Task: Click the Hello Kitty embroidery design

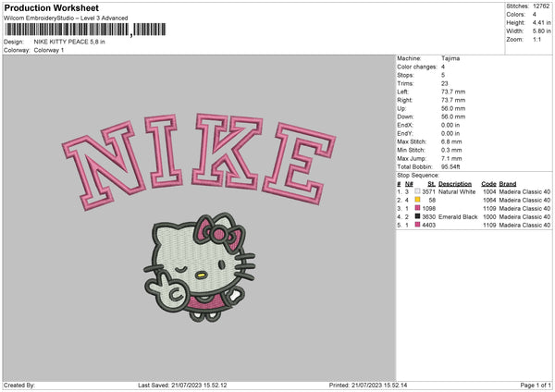Action: (x=200, y=267)
